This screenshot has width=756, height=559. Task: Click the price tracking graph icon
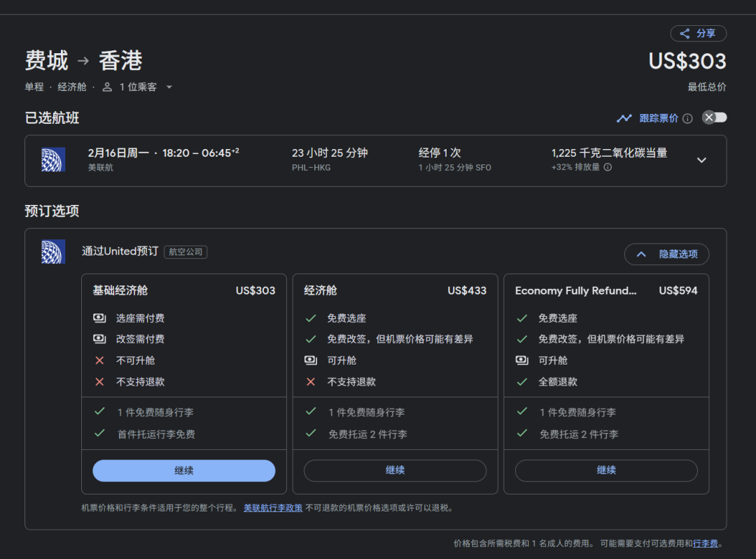pyautogui.click(x=624, y=118)
